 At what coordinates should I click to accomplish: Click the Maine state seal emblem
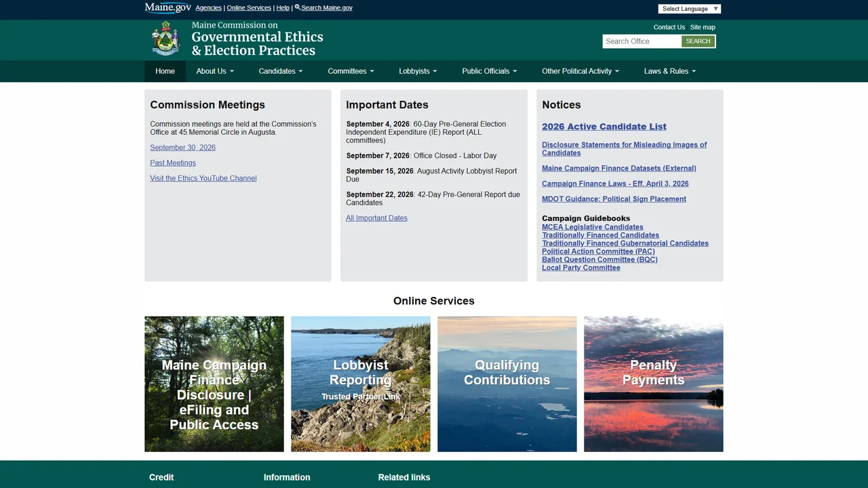click(x=165, y=38)
